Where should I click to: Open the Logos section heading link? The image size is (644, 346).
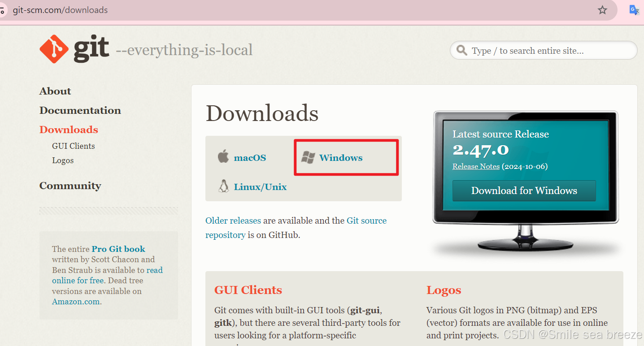444,290
